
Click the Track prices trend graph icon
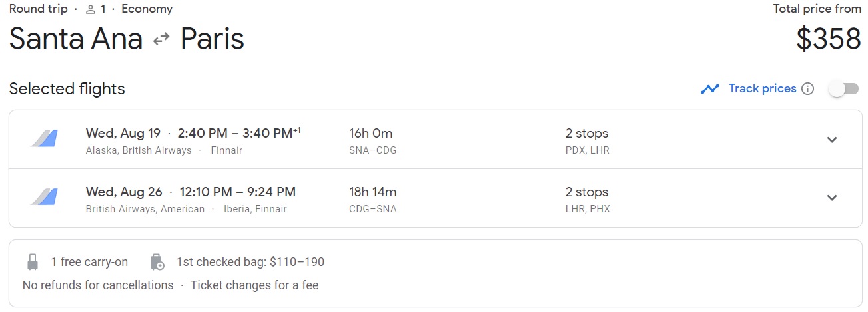point(710,89)
